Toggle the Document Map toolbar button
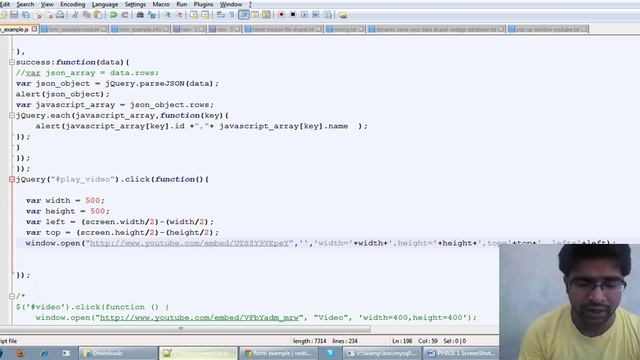 click(x=267, y=15)
